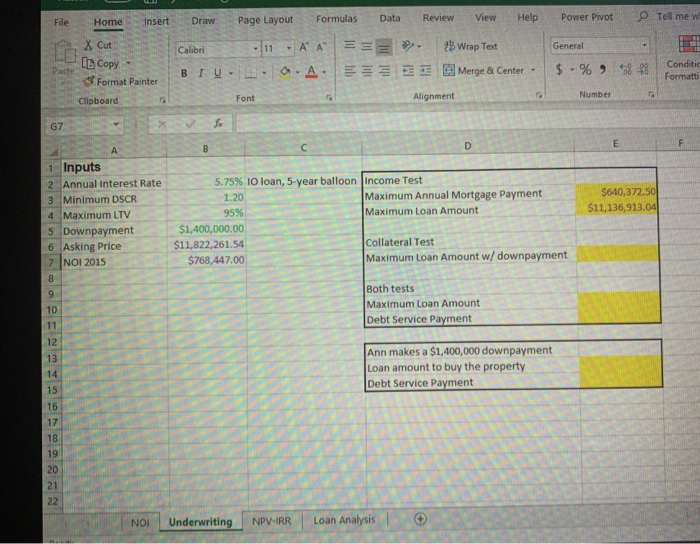Switch to the Page Layout tab
The width and height of the screenshot is (700, 544).
tap(265, 20)
